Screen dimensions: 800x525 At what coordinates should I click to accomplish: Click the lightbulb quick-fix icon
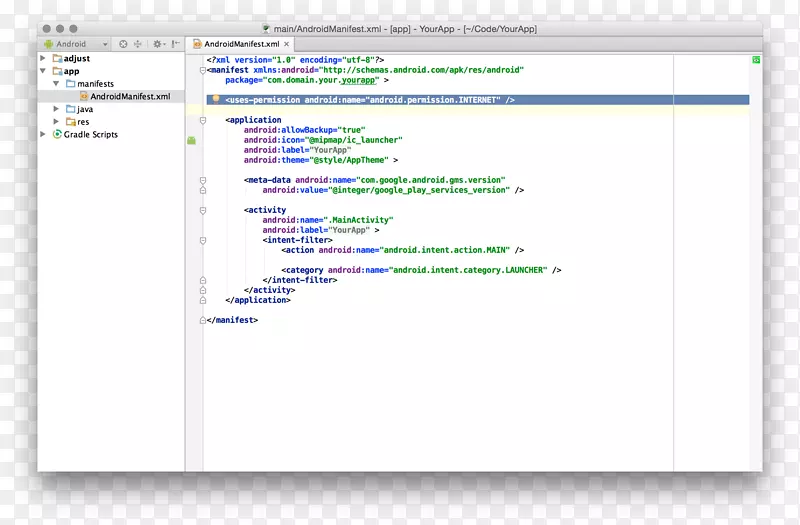pos(216,99)
